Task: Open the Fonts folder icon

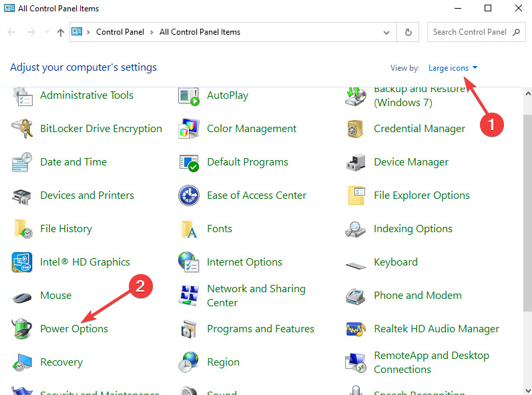Action: click(190, 230)
